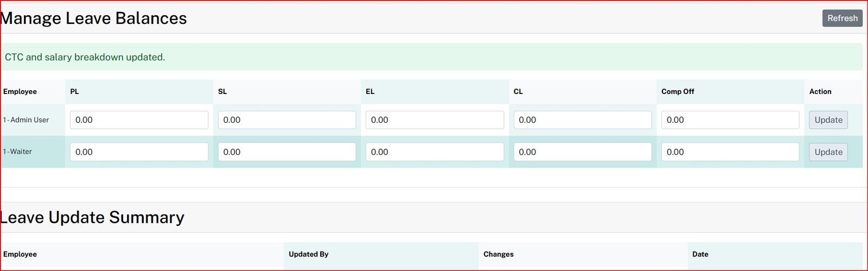868x271 pixels.
Task: Select the '1 - Waiter' employee cell
Action: coord(18,152)
